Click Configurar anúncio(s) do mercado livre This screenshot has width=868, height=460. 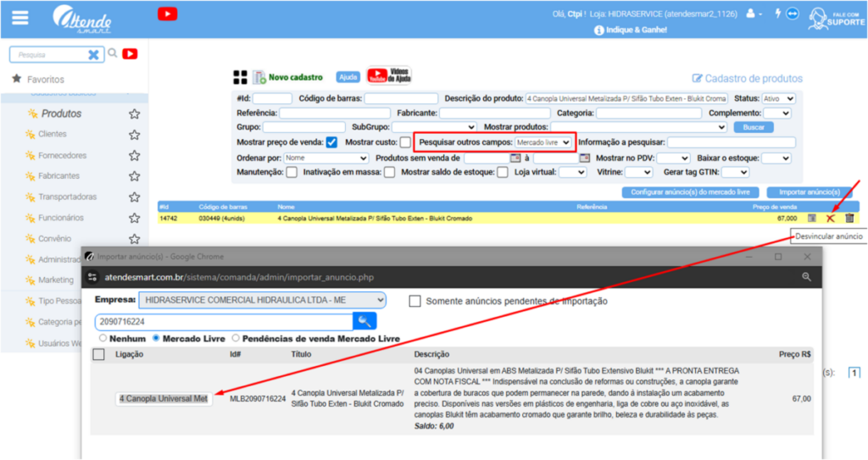[690, 192]
